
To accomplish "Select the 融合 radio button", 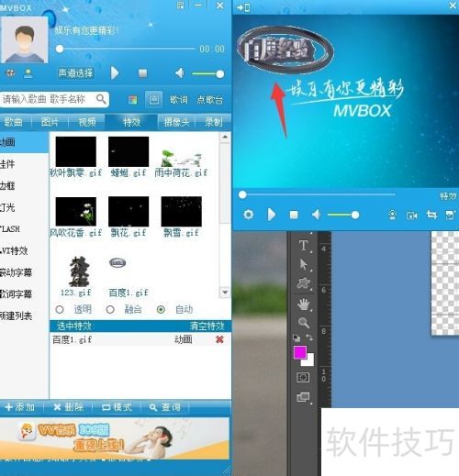I will point(110,310).
